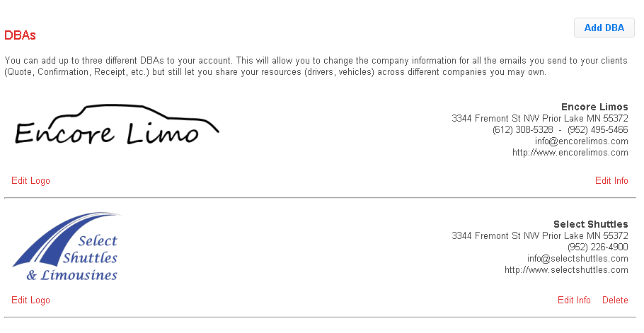Click the Add DBA button
644x333 pixels.
pos(604,28)
